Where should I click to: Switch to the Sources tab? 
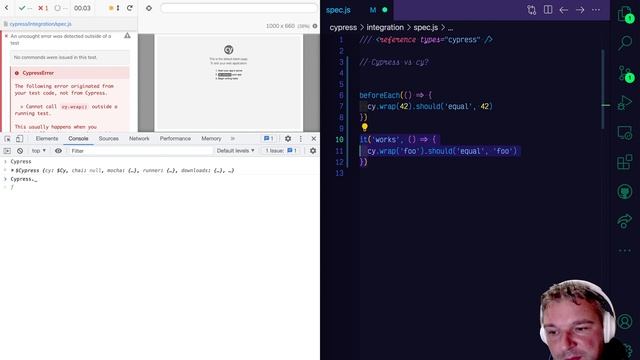pyautogui.click(x=109, y=139)
